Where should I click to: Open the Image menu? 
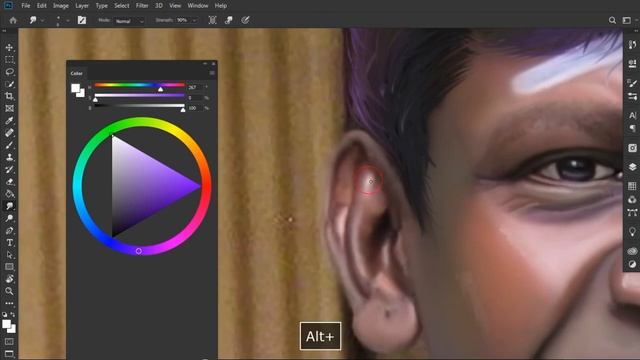click(61, 6)
